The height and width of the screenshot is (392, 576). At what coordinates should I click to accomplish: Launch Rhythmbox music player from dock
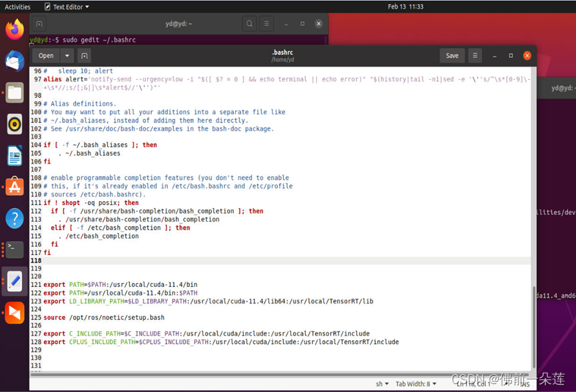15,124
